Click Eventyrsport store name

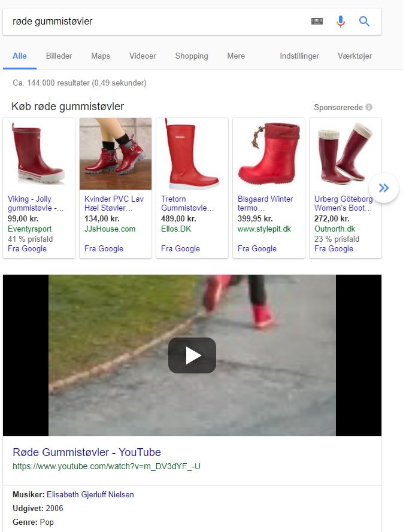click(x=29, y=229)
